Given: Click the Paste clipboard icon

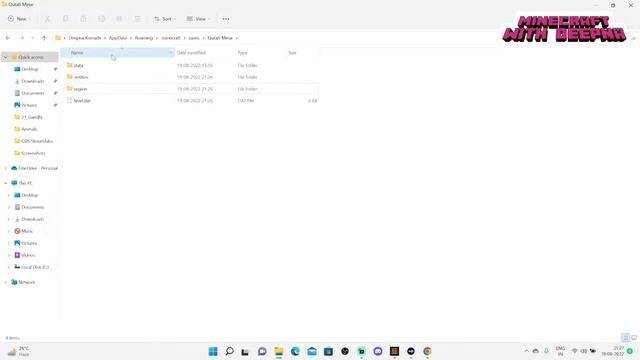Looking at the screenshot, I should [83, 19].
